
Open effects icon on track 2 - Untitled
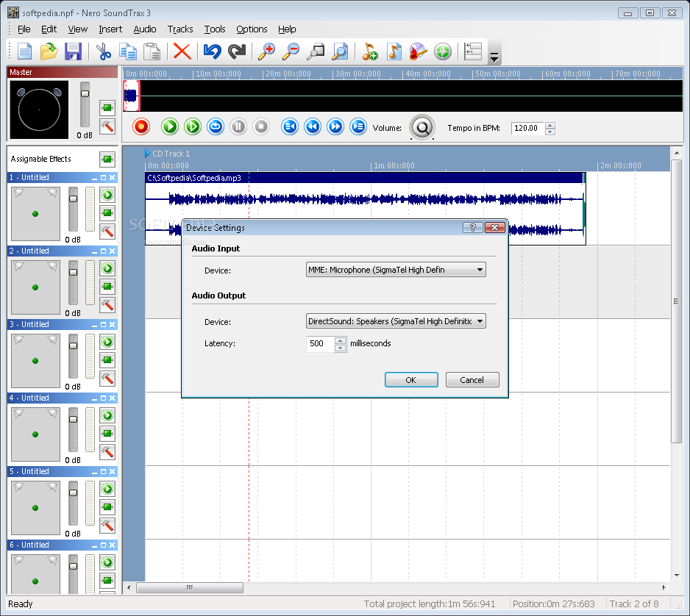tap(107, 287)
